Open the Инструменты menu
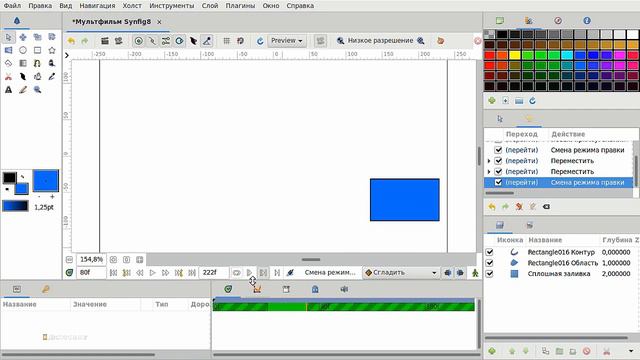The height and width of the screenshot is (360, 640). pos(172,6)
